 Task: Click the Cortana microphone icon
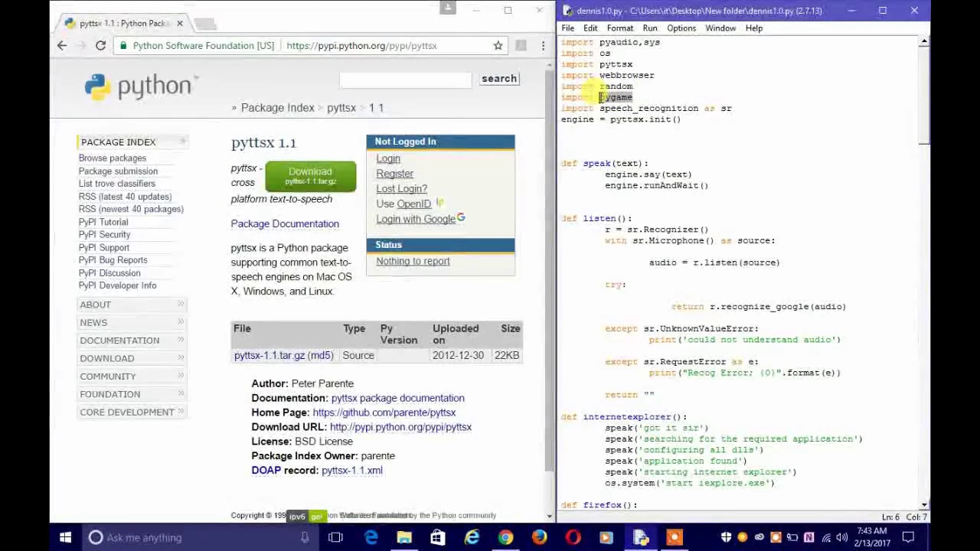coord(305,537)
